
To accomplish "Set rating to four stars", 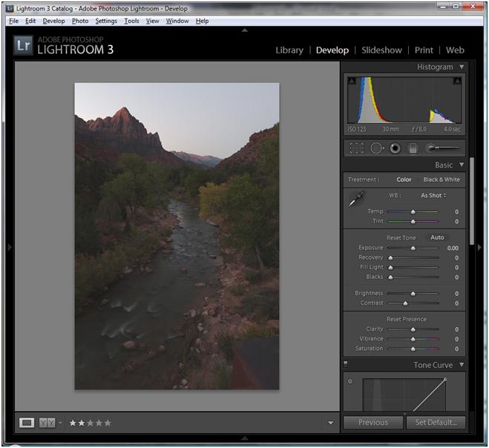I will [x=99, y=423].
